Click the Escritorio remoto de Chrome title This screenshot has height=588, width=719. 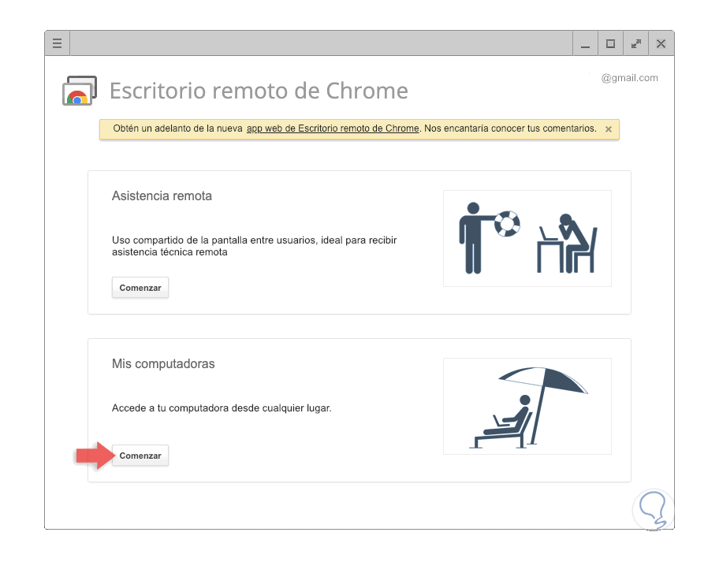pyautogui.click(x=259, y=91)
